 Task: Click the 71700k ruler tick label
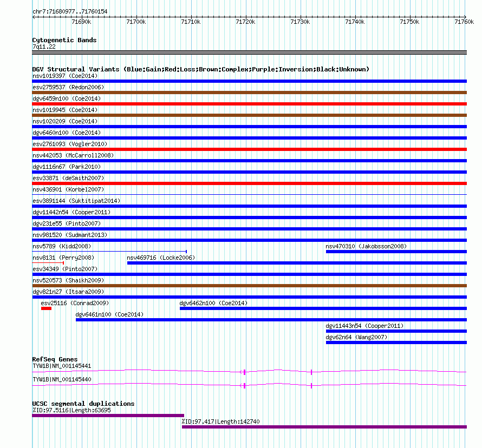[x=136, y=22]
